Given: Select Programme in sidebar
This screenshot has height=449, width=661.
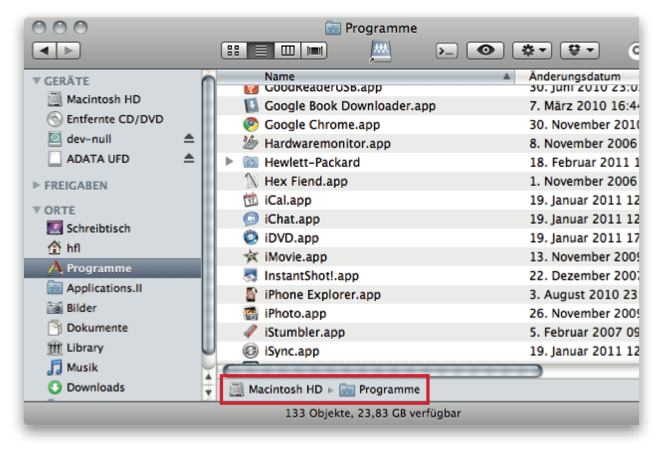Looking at the screenshot, I should click(x=113, y=268).
